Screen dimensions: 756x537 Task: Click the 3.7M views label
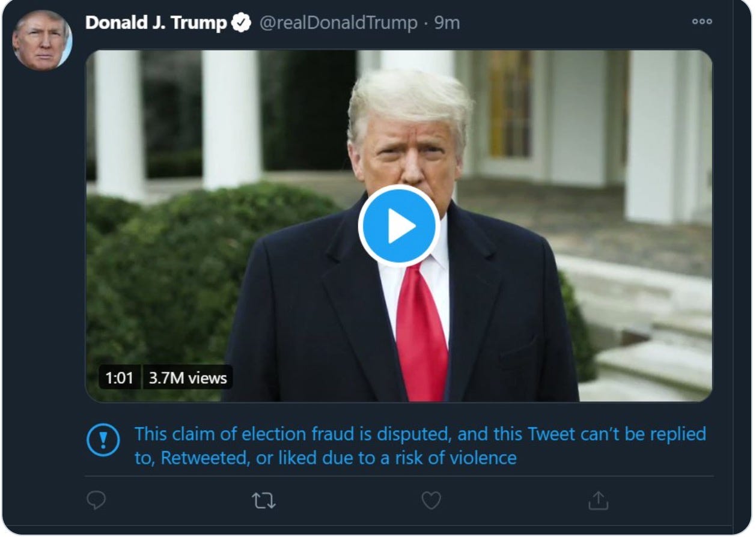pyautogui.click(x=187, y=378)
